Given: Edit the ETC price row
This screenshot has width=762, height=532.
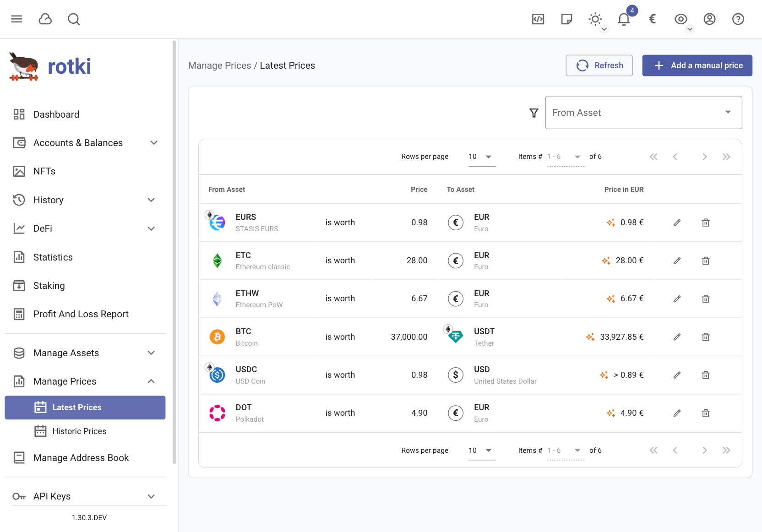Looking at the screenshot, I should pos(677,261).
